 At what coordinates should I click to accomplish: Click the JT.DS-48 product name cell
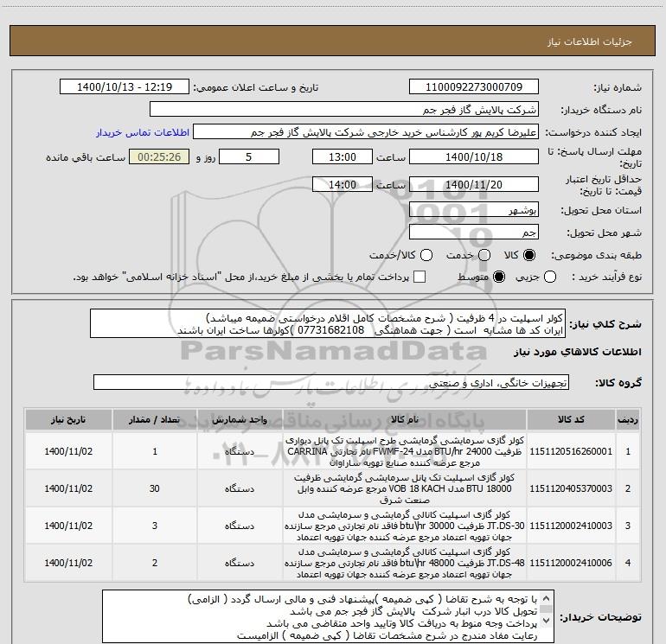click(405, 563)
